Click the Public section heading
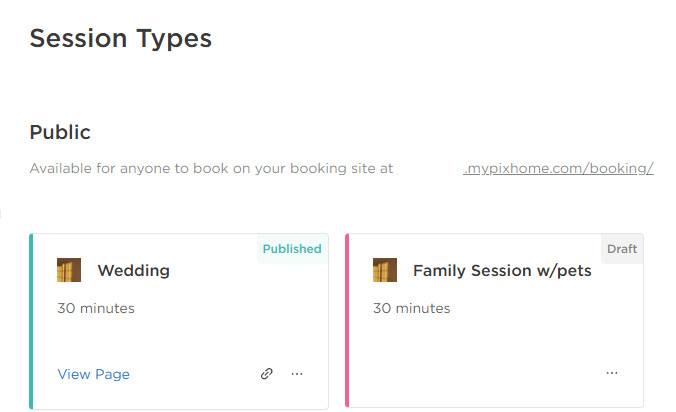Image resolution: width=676 pixels, height=412 pixels. [60, 132]
